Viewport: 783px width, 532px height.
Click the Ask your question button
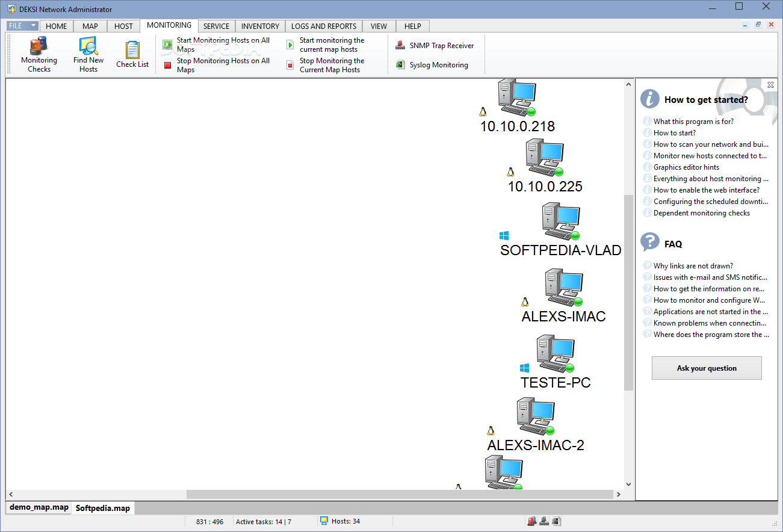coord(707,368)
